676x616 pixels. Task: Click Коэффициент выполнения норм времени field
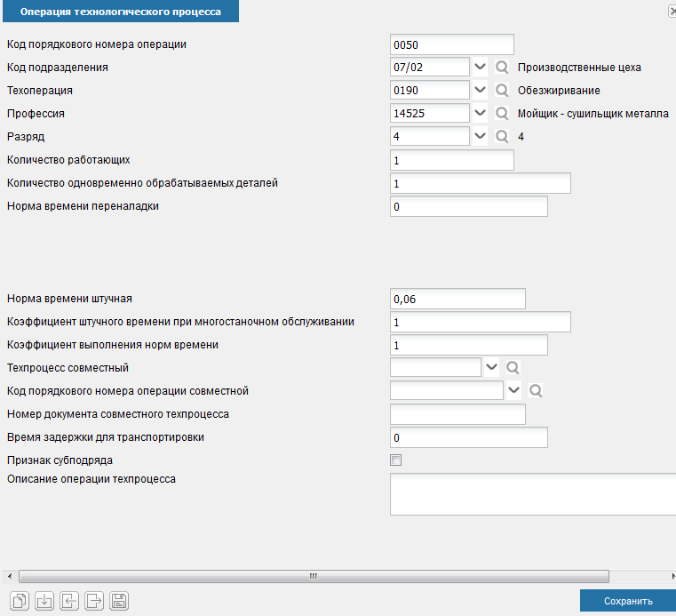(x=469, y=345)
